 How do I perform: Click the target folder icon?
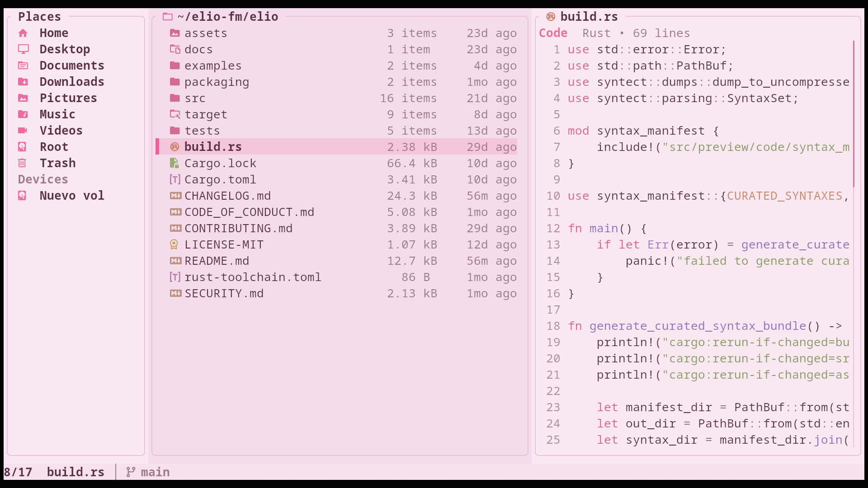[175, 114]
